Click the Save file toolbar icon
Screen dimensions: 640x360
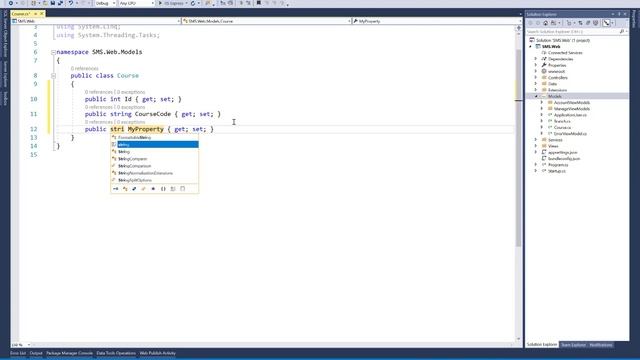[53, 3]
